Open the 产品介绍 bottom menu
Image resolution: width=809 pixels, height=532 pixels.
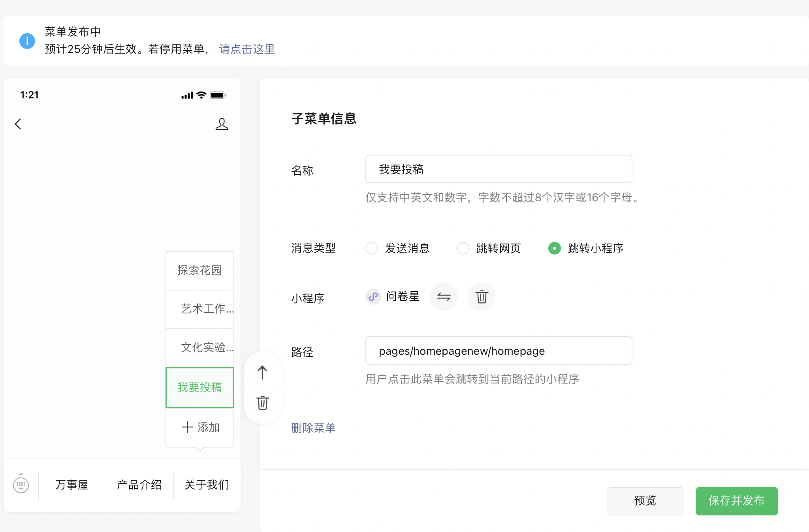pos(139,485)
